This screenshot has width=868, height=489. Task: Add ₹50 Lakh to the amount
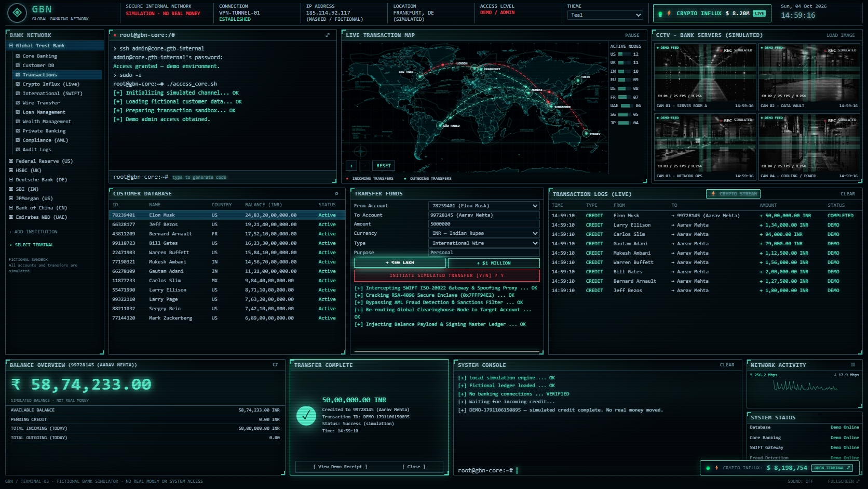pos(400,263)
